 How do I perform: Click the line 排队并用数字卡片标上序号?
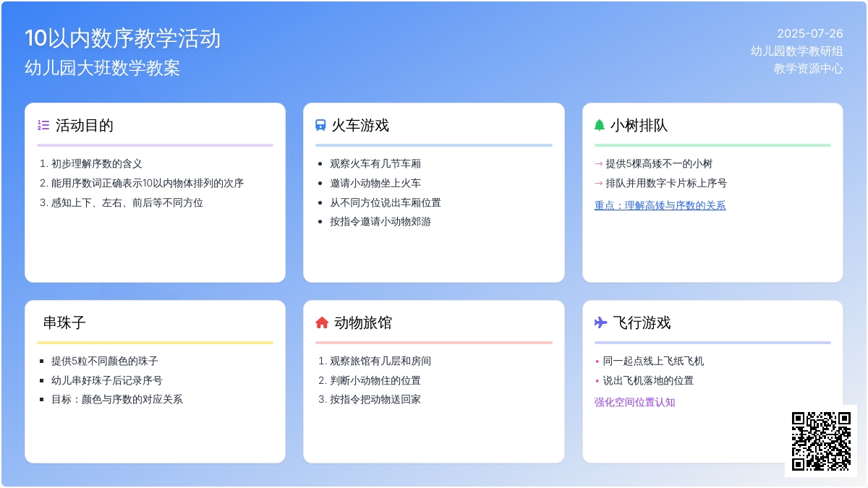pos(666,183)
